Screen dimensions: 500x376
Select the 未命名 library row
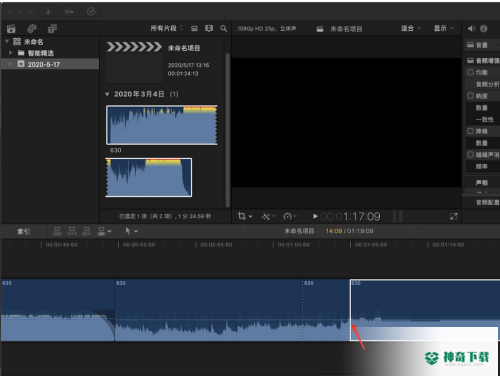coord(50,42)
